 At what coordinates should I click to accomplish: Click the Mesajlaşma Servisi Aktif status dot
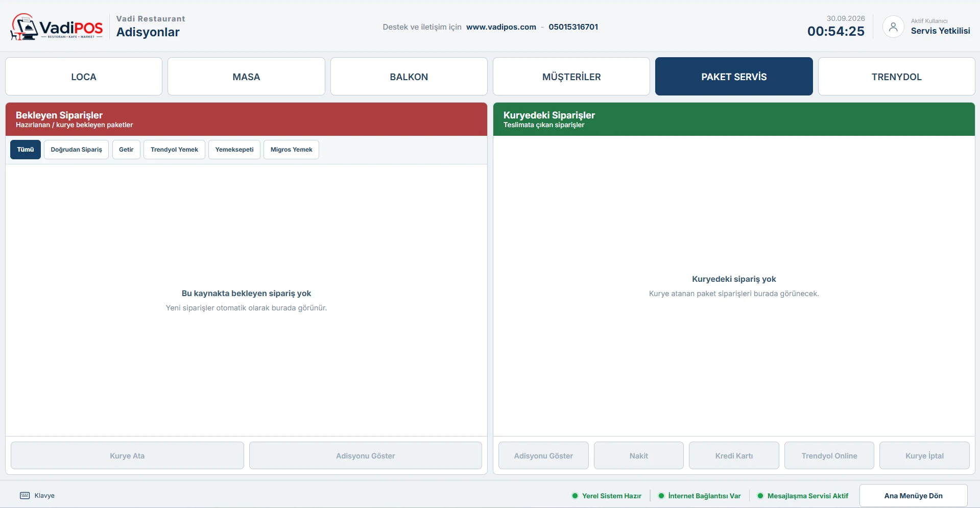(760, 496)
